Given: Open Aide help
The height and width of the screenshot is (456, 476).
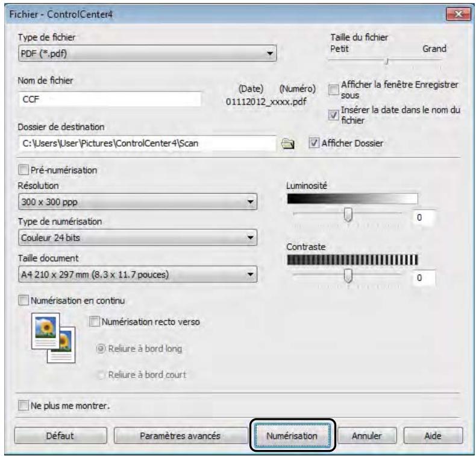Looking at the screenshot, I should 433,435.
